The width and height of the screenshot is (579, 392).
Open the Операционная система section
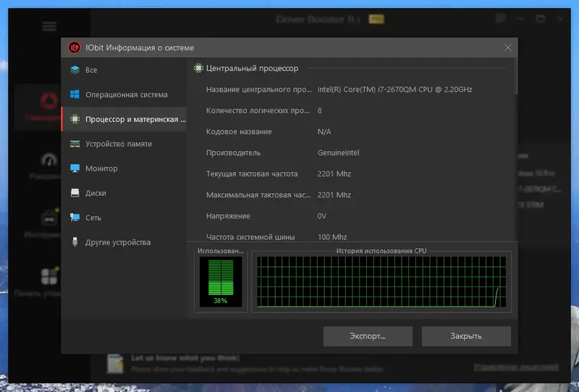[x=124, y=95]
